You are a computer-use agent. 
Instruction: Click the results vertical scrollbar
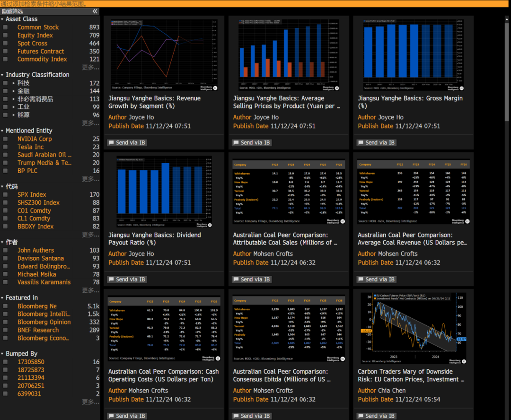click(x=507, y=72)
